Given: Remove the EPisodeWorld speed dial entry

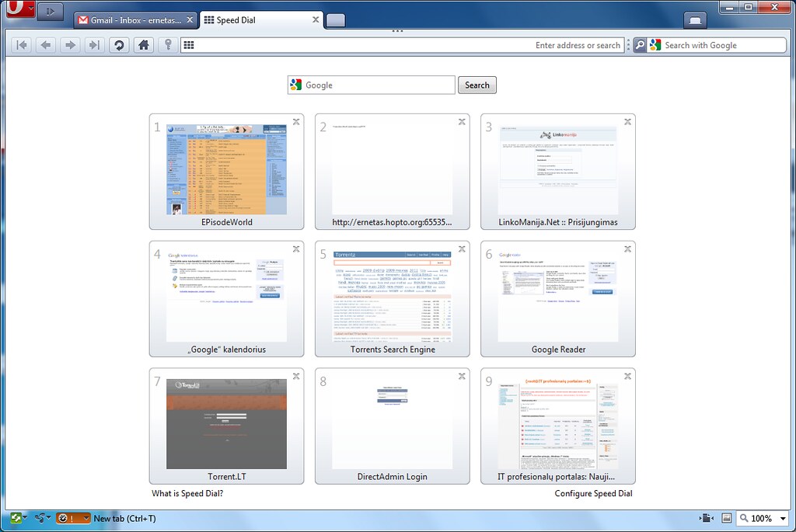Looking at the screenshot, I should (296, 122).
